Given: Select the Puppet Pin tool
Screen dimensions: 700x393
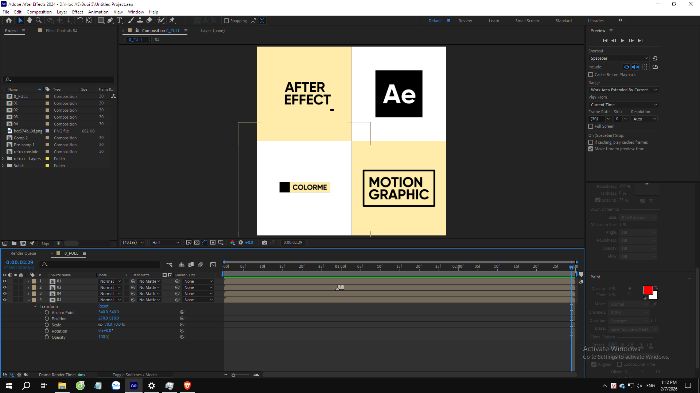Looking at the screenshot, I should 172,21.
